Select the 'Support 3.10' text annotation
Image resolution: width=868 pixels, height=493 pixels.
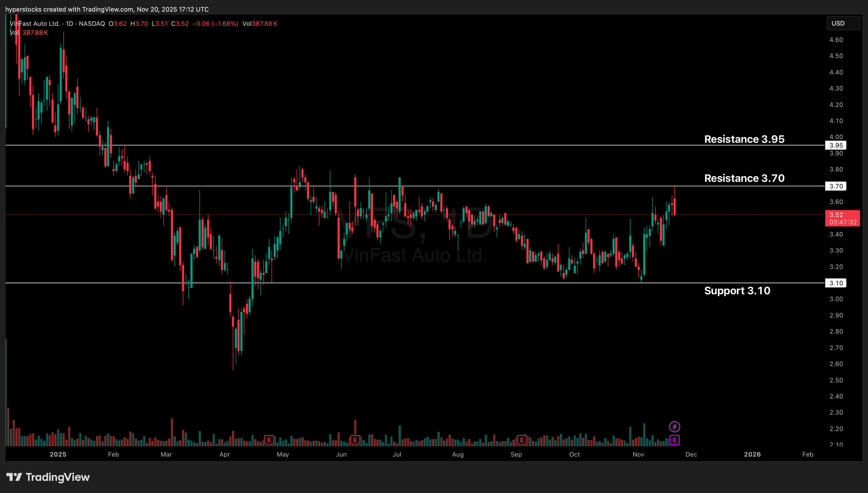[x=737, y=291]
